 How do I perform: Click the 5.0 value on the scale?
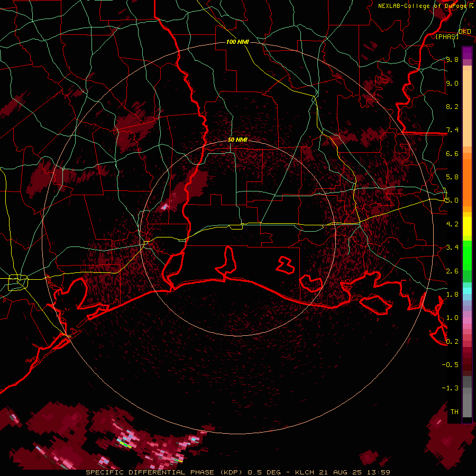pos(452,200)
